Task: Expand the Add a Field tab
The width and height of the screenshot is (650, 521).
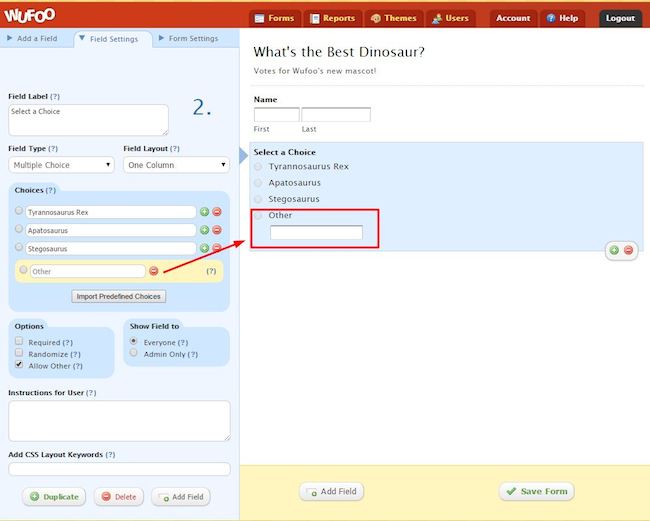Action: pos(32,39)
